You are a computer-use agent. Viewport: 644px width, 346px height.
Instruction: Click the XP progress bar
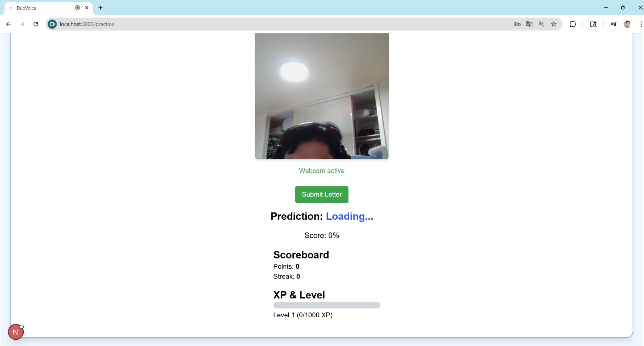pyautogui.click(x=327, y=305)
